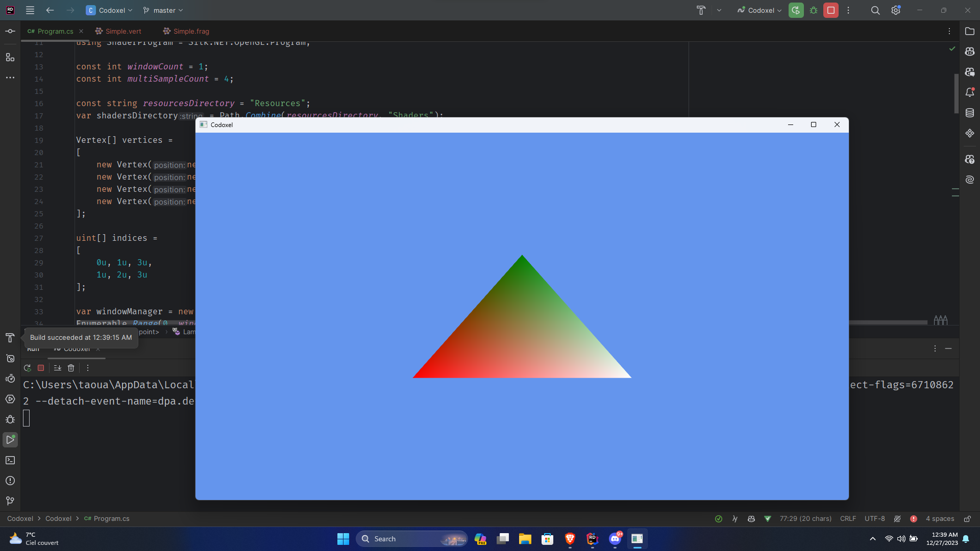The image size is (980, 551).
Task: Click the Database tool window icon
Action: (970, 113)
